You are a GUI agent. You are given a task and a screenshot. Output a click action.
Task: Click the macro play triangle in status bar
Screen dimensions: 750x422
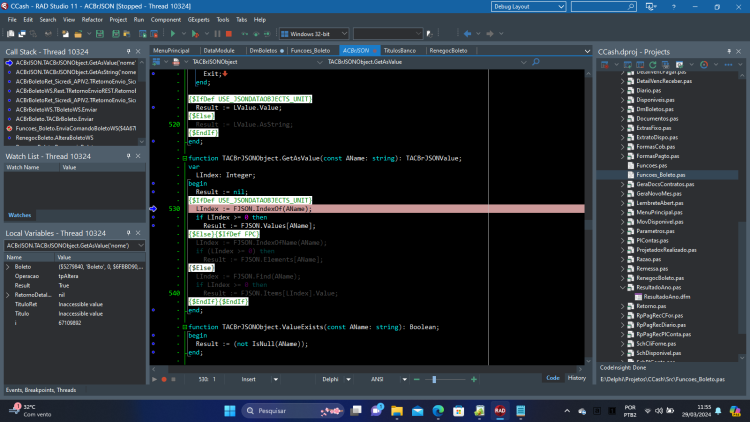pos(154,379)
